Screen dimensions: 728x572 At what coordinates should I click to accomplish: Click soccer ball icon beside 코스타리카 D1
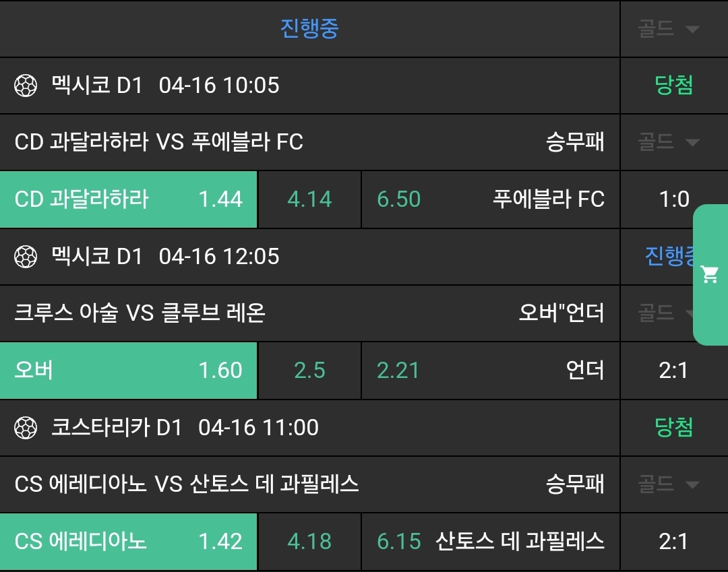26,428
